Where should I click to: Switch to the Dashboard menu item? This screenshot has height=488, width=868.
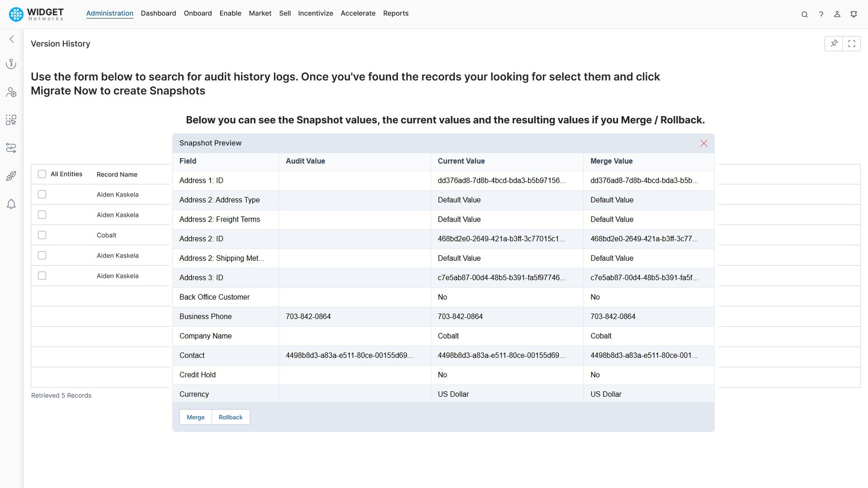[158, 13]
